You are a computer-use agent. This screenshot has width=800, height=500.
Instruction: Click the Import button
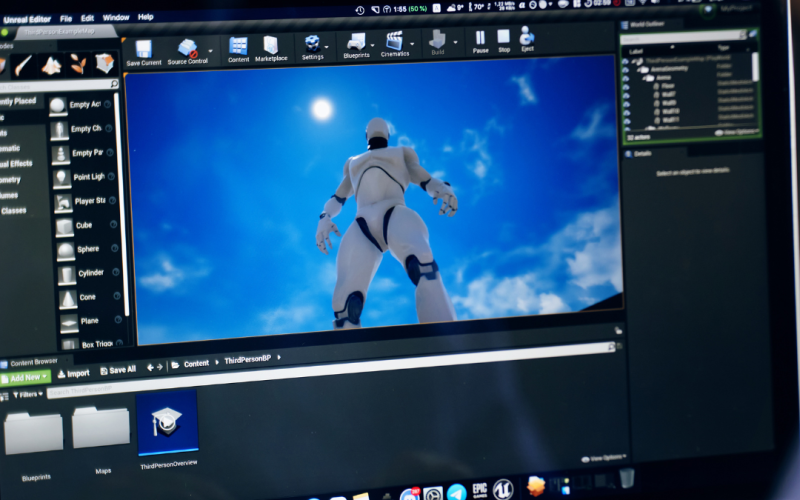73,373
